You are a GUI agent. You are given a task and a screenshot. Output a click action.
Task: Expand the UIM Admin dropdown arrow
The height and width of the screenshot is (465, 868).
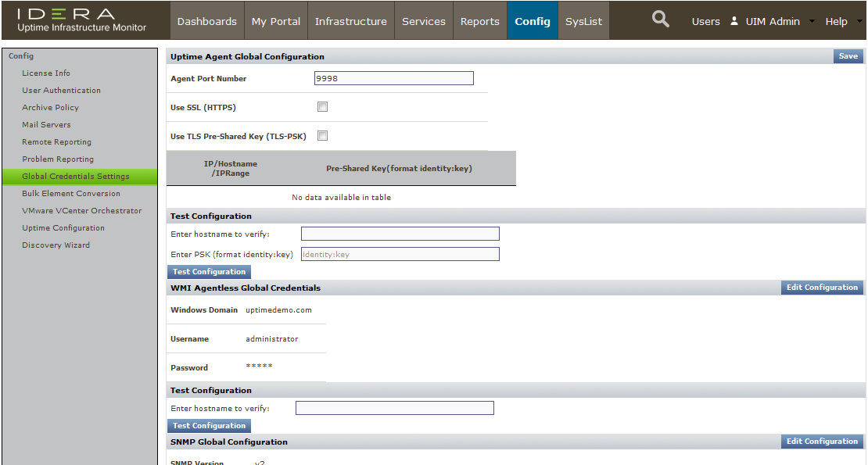coord(812,22)
